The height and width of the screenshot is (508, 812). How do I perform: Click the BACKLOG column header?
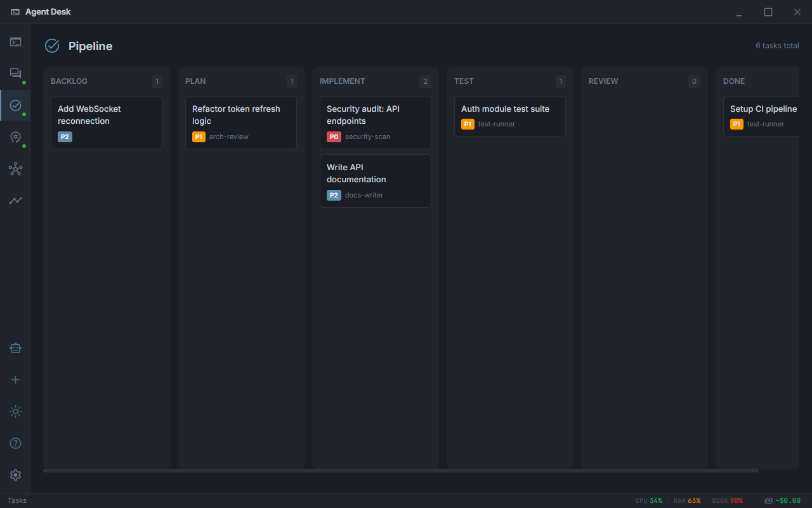pos(69,81)
